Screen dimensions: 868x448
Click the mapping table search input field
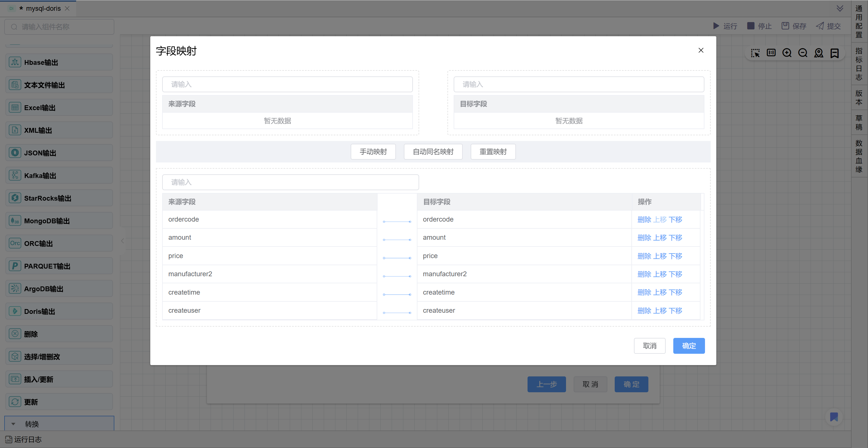click(290, 182)
